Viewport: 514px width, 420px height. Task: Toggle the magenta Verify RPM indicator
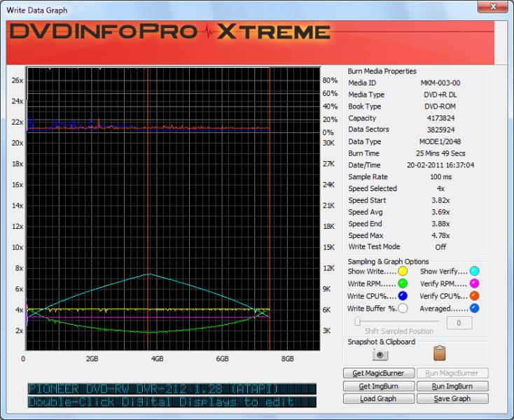(x=474, y=283)
